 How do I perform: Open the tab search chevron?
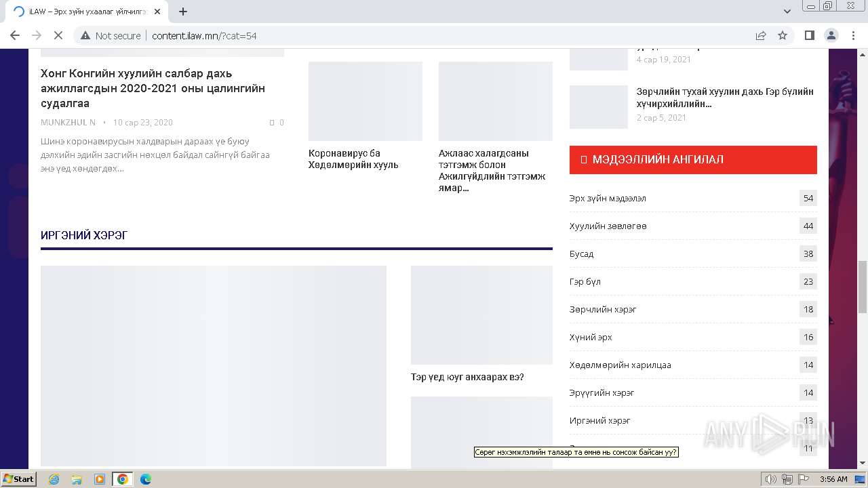[787, 12]
